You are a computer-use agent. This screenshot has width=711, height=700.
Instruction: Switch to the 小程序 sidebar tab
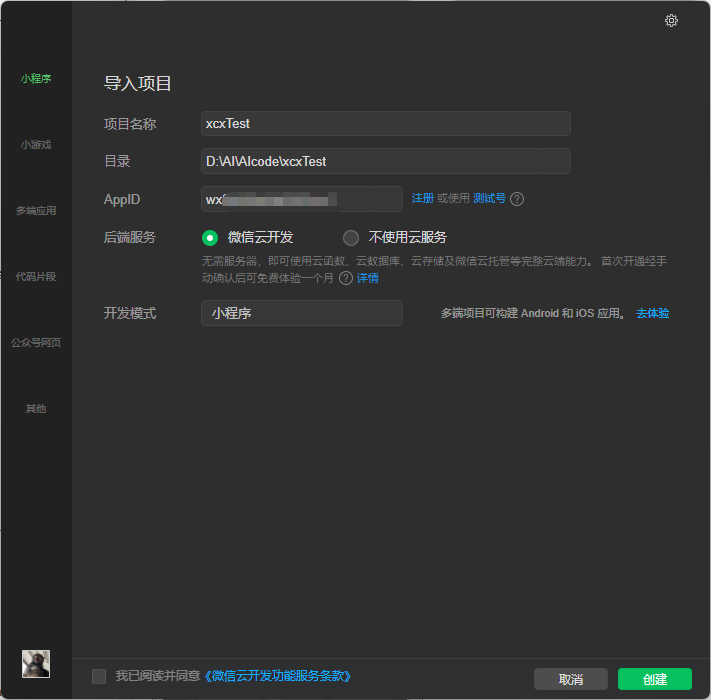[36, 78]
